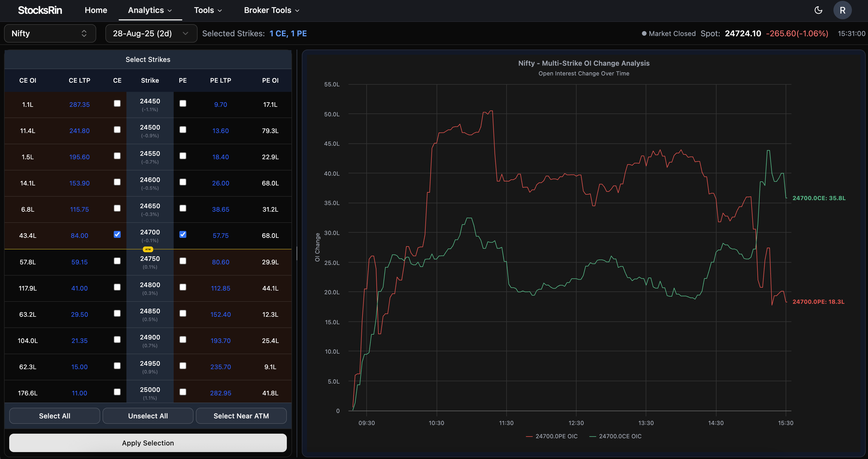Click PE LTP value 112.85
This screenshot has width=868, height=459.
point(221,288)
